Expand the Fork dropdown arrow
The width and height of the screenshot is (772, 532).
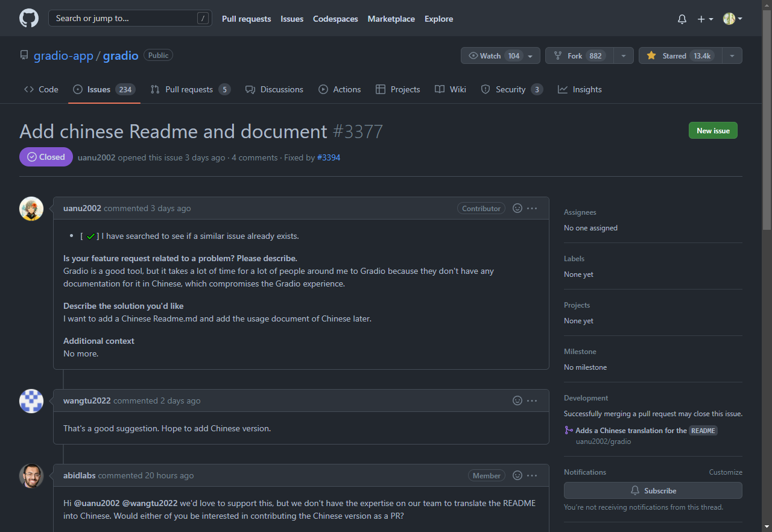(x=624, y=55)
